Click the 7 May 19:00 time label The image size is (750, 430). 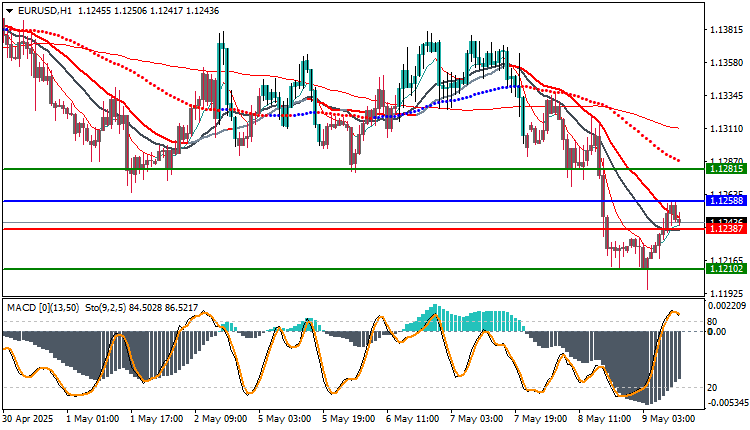(x=541, y=419)
